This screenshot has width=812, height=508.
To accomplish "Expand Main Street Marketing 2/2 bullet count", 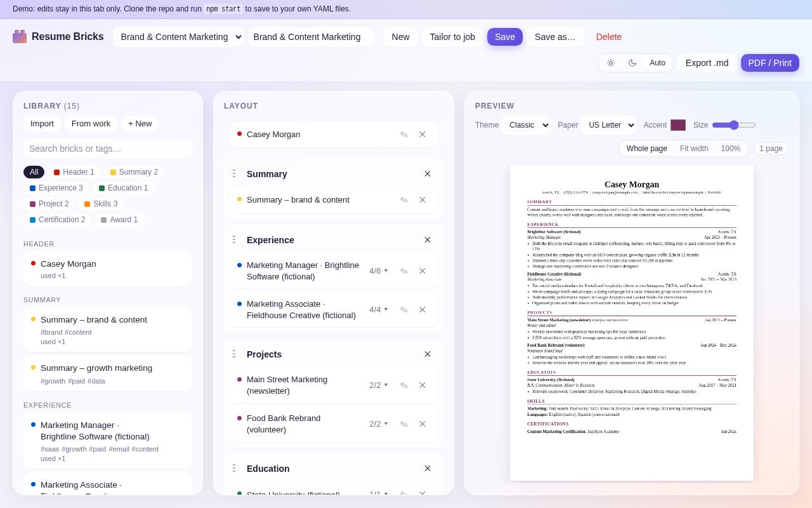I will pyautogui.click(x=379, y=385).
